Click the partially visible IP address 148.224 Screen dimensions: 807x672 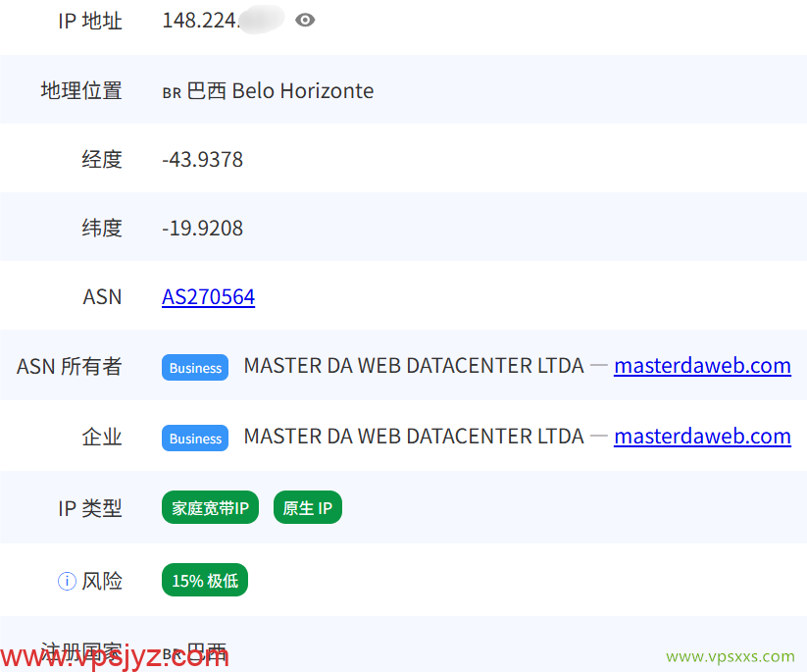click(x=202, y=20)
